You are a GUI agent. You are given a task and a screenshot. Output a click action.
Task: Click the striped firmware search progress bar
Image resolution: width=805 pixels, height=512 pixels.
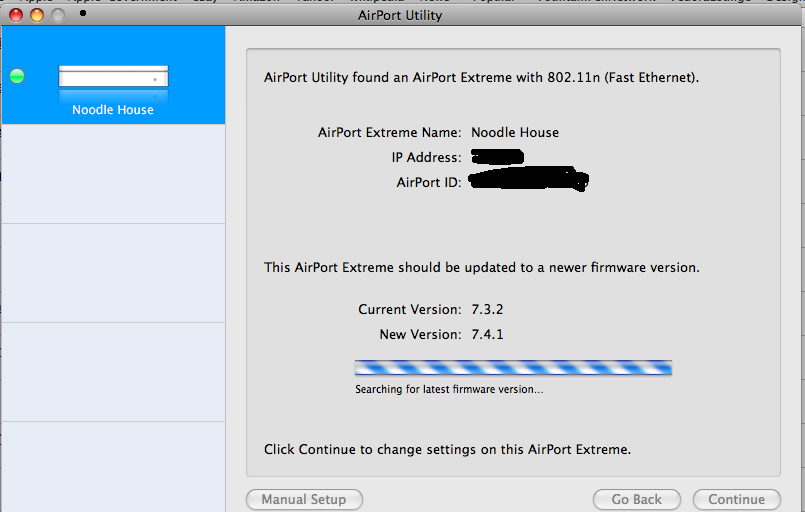pyautogui.click(x=513, y=367)
